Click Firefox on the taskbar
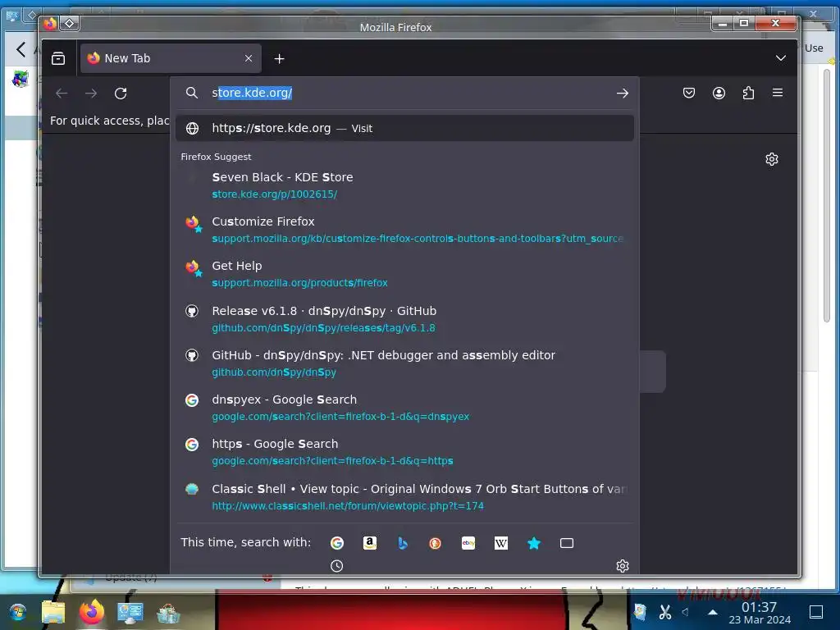Viewport: 840px width, 630px height. 92,612
